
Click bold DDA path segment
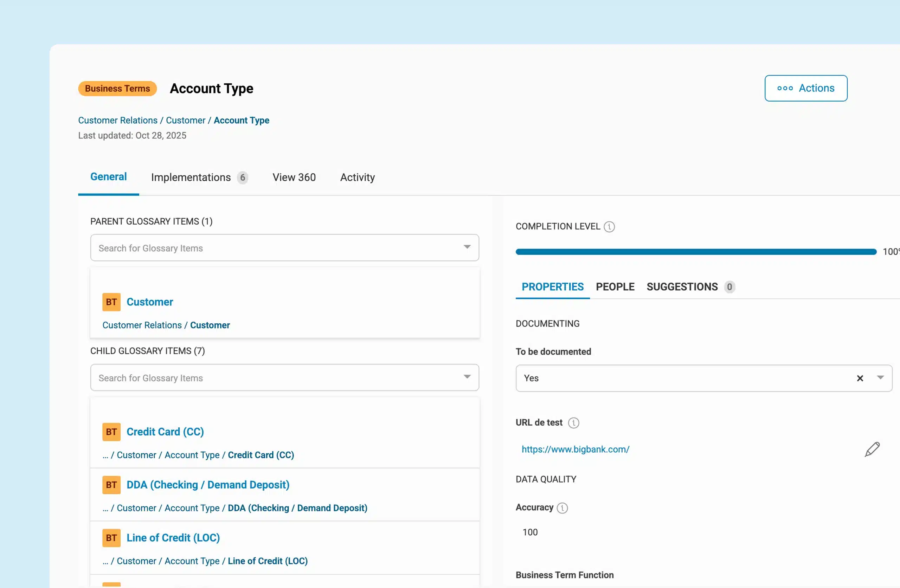(297, 508)
